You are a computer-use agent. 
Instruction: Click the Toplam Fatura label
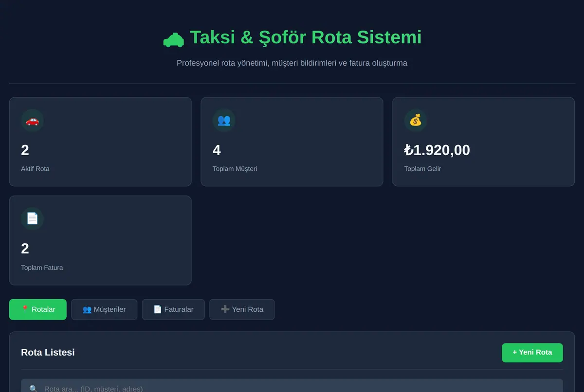pos(42,267)
